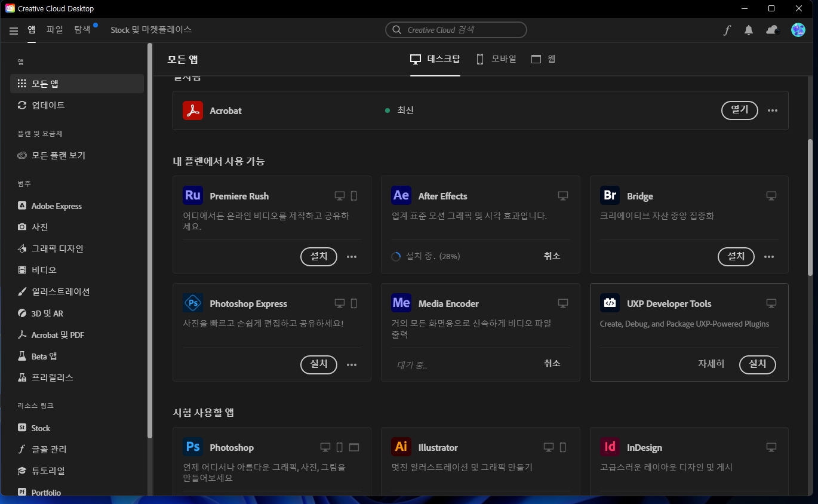This screenshot has height=504, width=818.
Task: Open Stock resource link in sidebar
Action: coord(77,428)
